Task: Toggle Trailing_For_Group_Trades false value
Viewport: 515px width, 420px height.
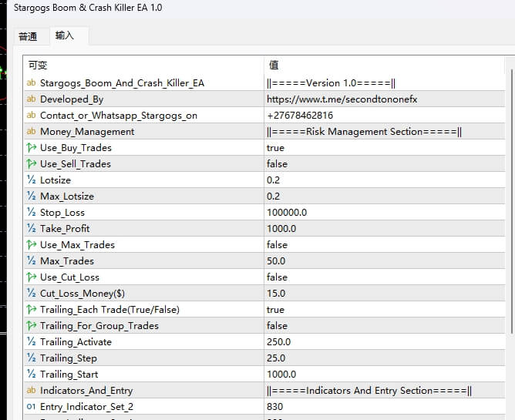Action: [277, 326]
